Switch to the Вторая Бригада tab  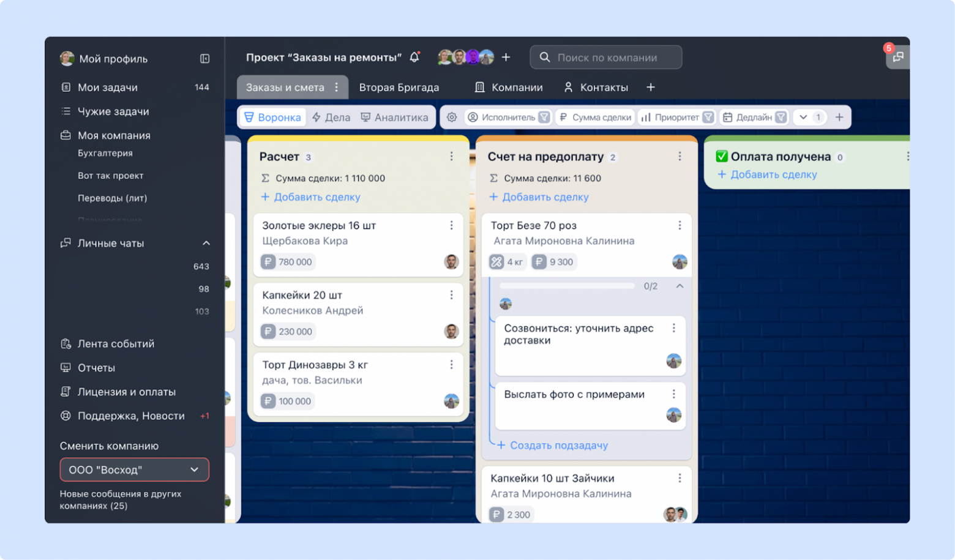(399, 87)
